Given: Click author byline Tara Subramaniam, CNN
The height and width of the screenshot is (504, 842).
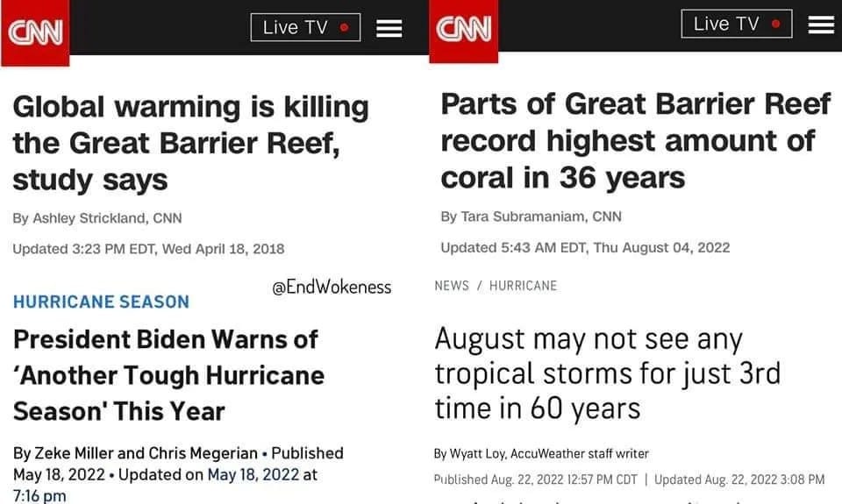Looking at the screenshot, I should tap(541, 217).
